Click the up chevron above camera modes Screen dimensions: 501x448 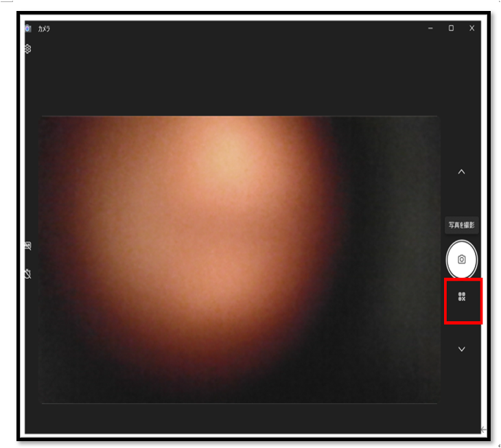[461, 172]
